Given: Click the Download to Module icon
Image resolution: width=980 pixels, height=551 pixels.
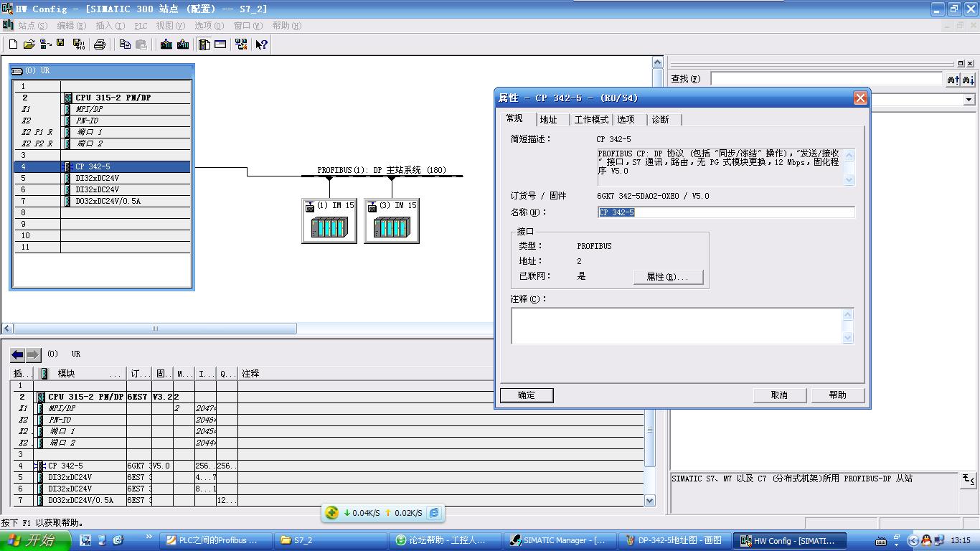Looking at the screenshot, I should [166, 44].
